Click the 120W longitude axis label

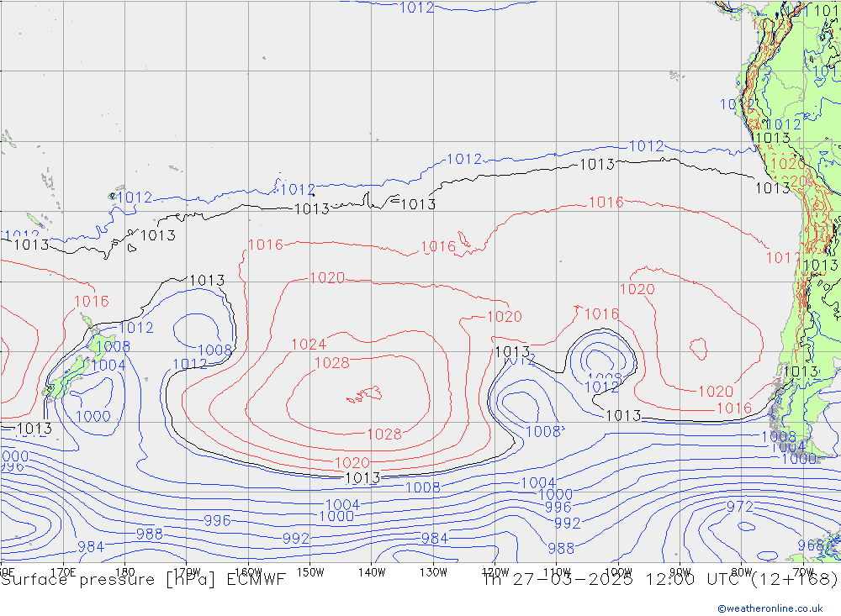[x=495, y=572]
